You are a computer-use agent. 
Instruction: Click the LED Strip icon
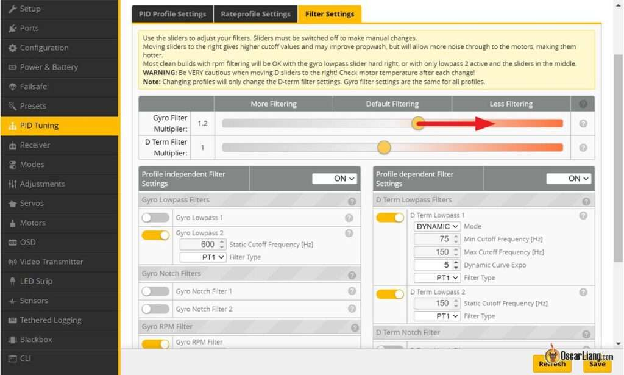[x=12, y=281]
